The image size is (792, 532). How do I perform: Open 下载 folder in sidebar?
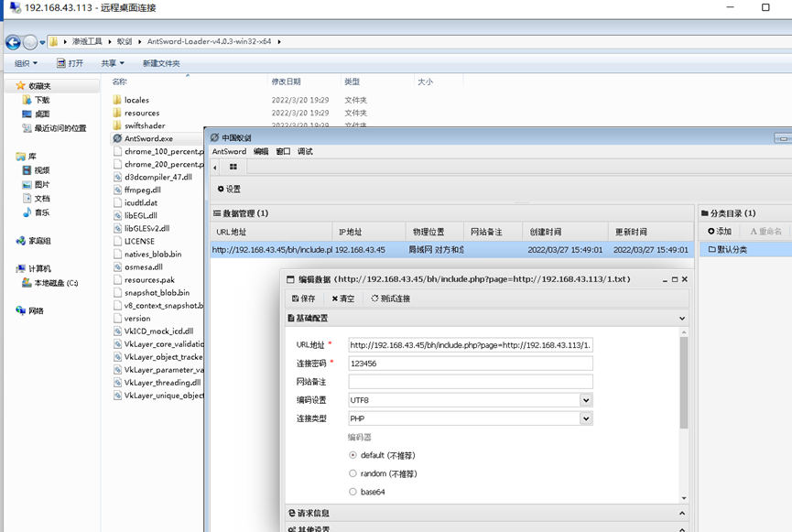point(37,100)
